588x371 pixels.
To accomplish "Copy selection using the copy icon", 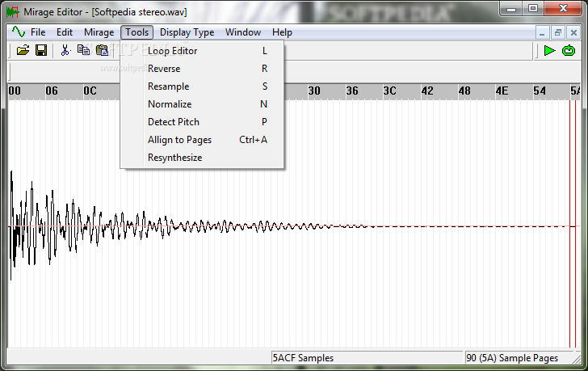I will point(83,50).
